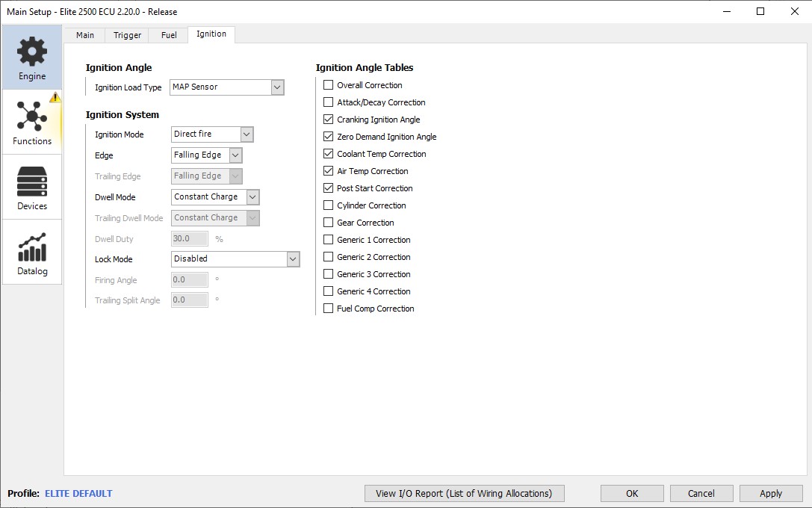Close the Main Setup window
This screenshot has height=508, width=812.
click(794, 11)
